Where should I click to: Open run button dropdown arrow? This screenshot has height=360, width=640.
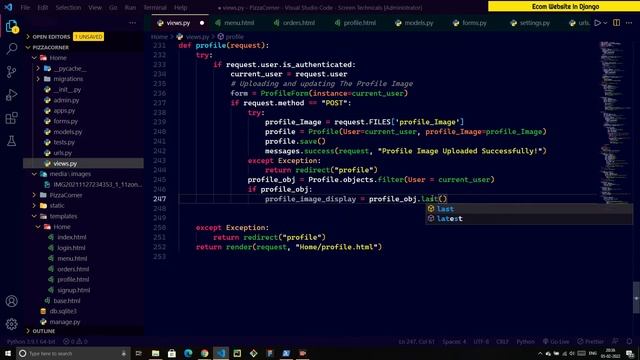605,23
